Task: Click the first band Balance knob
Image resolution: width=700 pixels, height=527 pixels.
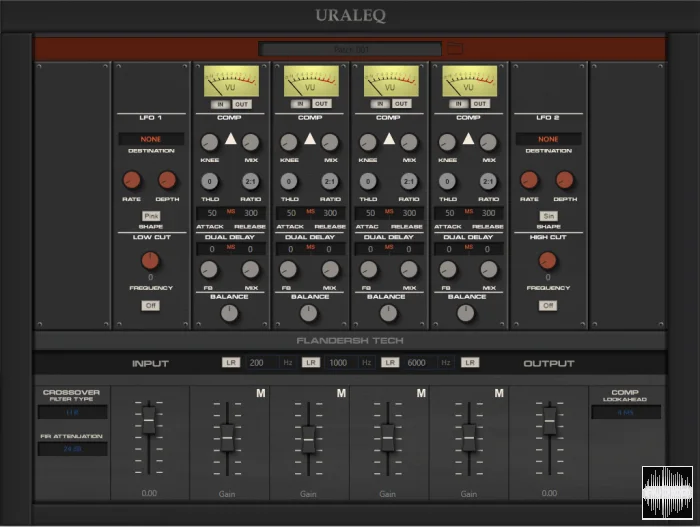Action: pos(229,313)
